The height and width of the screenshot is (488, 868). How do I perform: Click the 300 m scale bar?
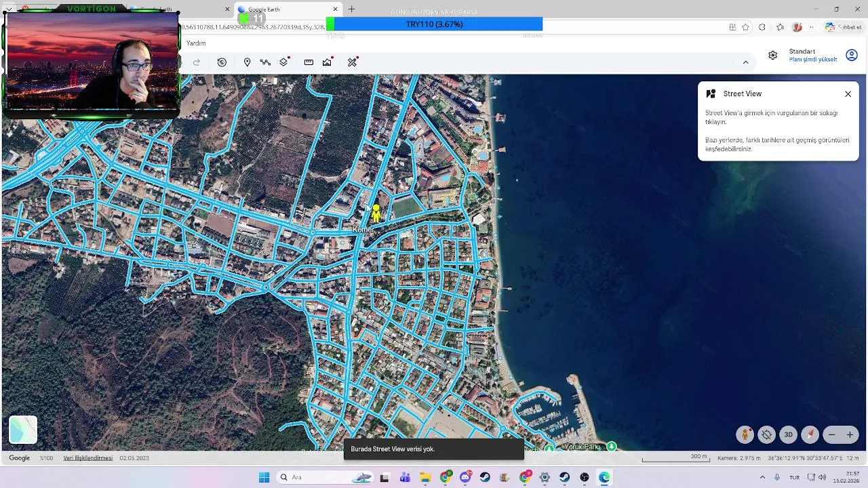coord(675,458)
